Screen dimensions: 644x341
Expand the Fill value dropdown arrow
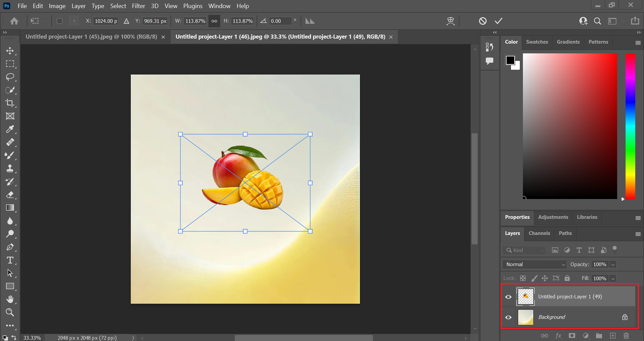pos(613,279)
